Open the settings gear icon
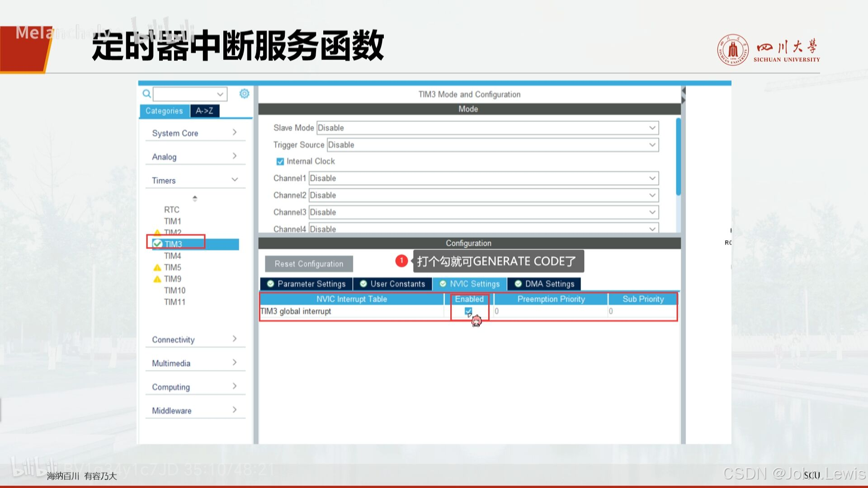Image resolution: width=868 pixels, height=488 pixels. [x=244, y=94]
